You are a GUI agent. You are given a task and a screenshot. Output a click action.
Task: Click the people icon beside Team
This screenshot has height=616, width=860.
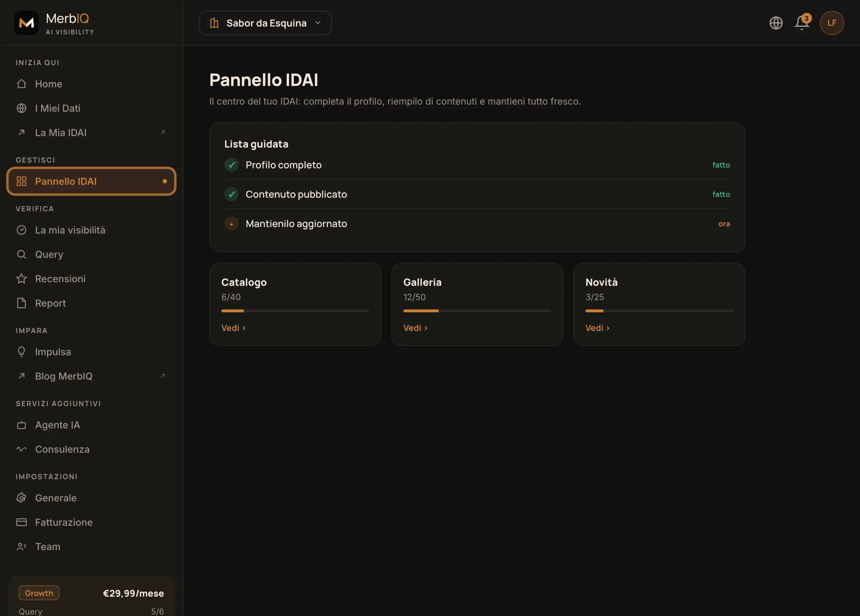[x=21, y=547]
